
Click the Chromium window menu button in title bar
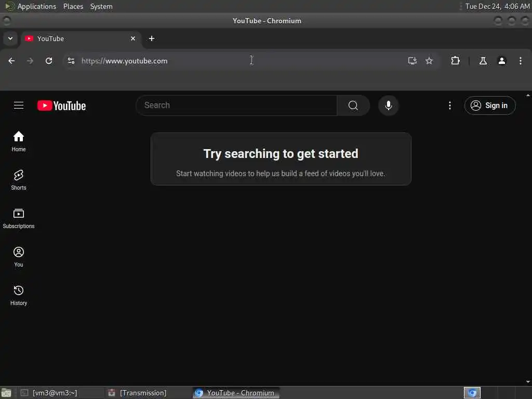7,21
